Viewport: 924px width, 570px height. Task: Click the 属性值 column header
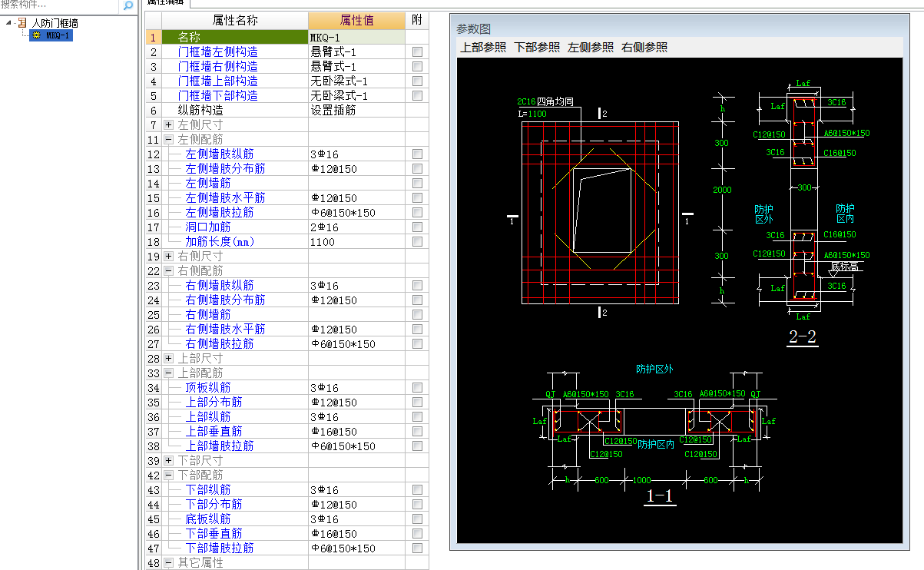[356, 21]
